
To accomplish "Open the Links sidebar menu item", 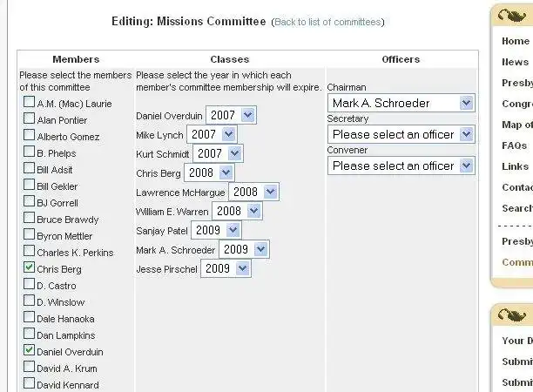I will [515, 166].
